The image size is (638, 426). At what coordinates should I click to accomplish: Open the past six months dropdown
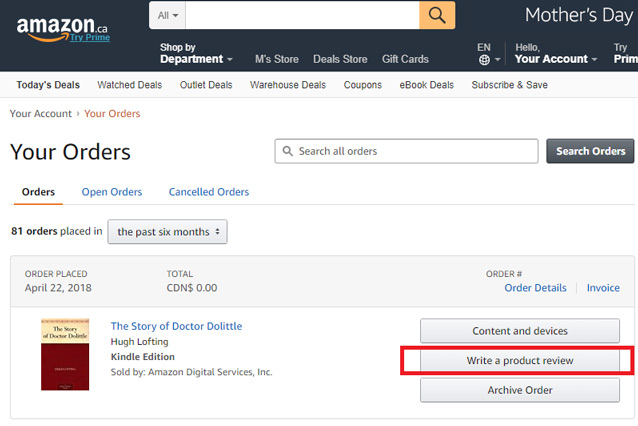coord(168,232)
